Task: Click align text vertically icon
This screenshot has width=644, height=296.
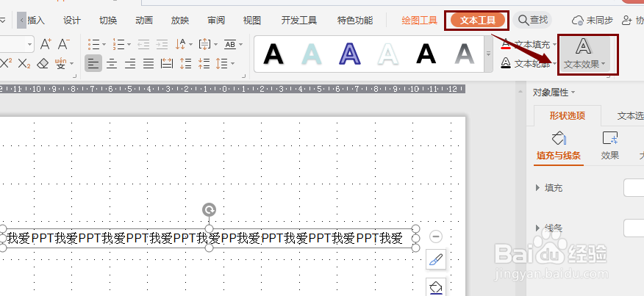Action: pyautogui.click(x=204, y=44)
